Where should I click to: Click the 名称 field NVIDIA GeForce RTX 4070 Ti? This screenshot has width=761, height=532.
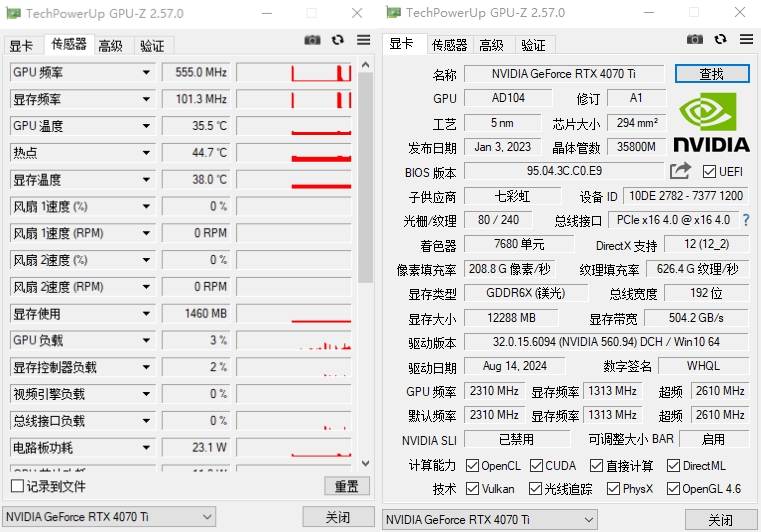(564, 74)
